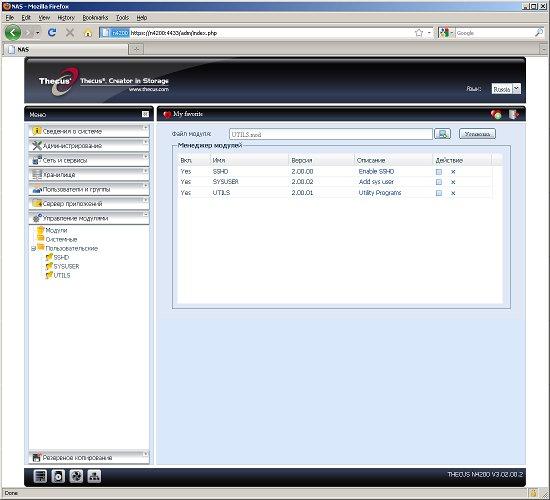Click the red heart My favorite icon
This screenshot has height=500, width=550.
pyautogui.click(x=167, y=114)
